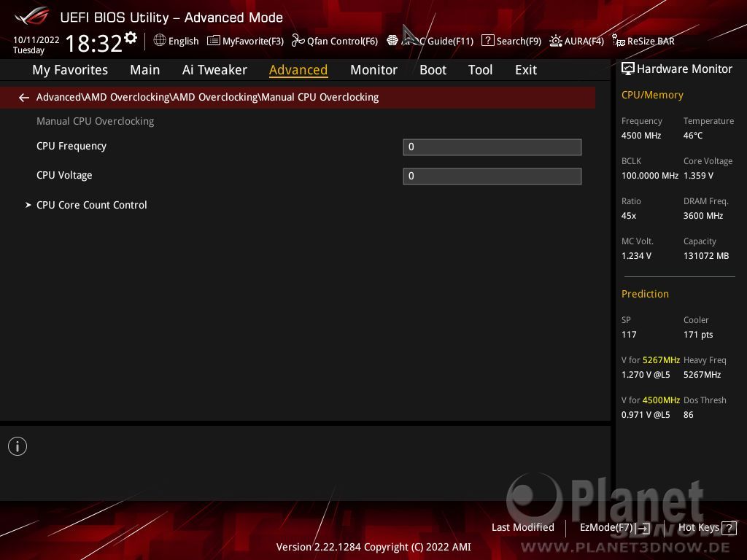
Task: Click the 0.971 V @L5 value
Action: coord(646,415)
